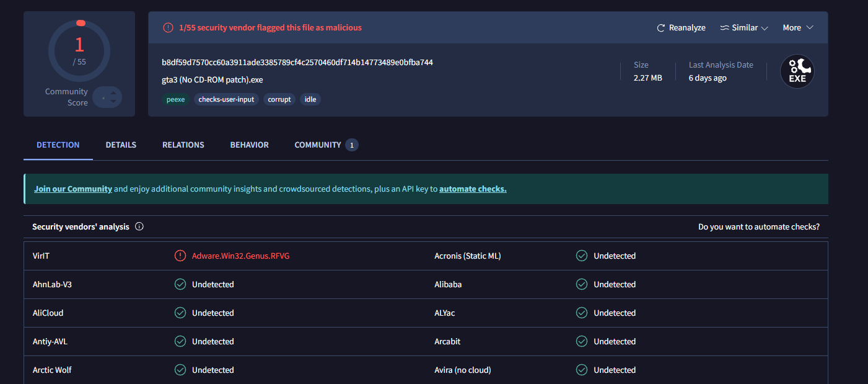This screenshot has height=384, width=868.
Task: Follow the Join our Community link
Action: pyautogui.click(x=73, y=189)
